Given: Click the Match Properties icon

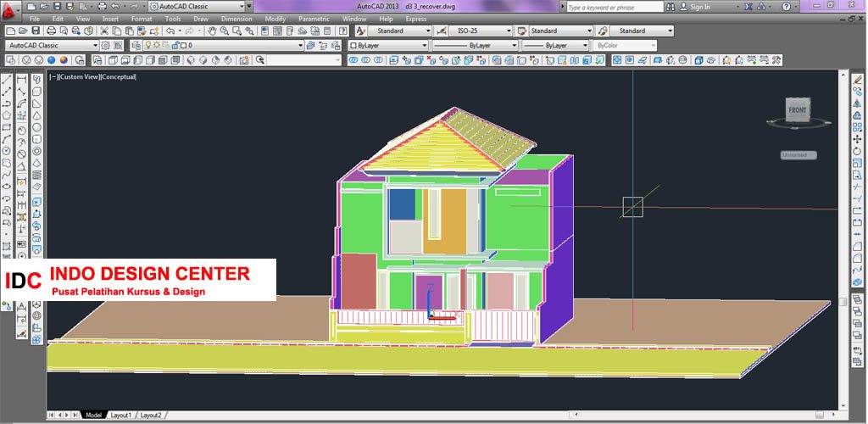Looking at the screenshot, I should (x=142, y=31).
